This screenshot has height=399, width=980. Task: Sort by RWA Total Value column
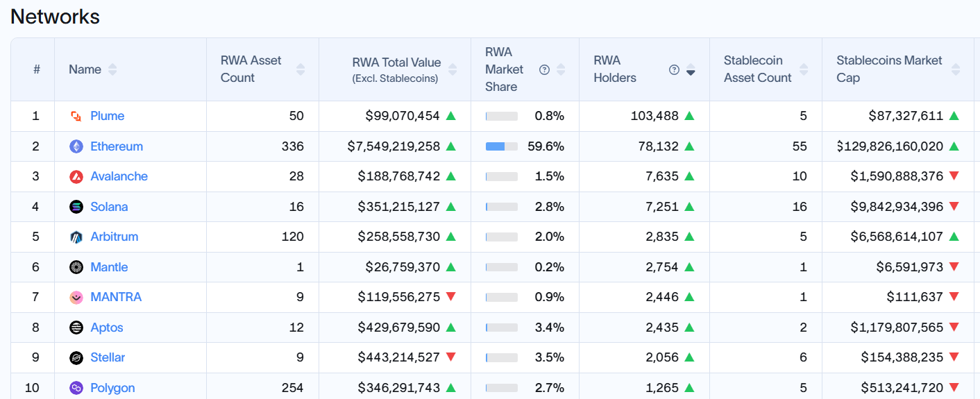(453, 69)
